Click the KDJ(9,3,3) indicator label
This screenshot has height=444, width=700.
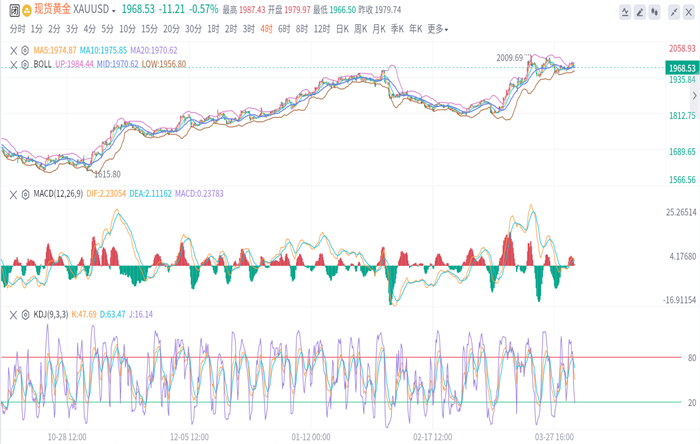pyautogui.click(x=51, y=315)
